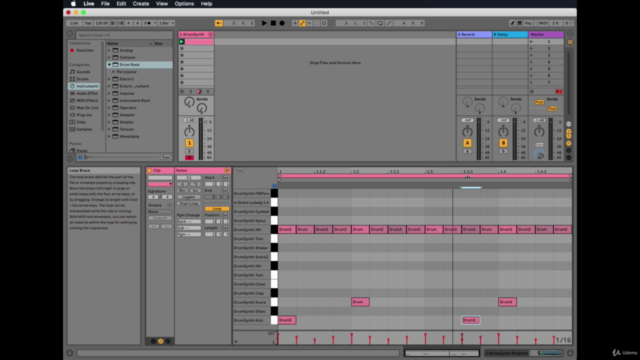Open the clip color dropdown

coord(160,184)
